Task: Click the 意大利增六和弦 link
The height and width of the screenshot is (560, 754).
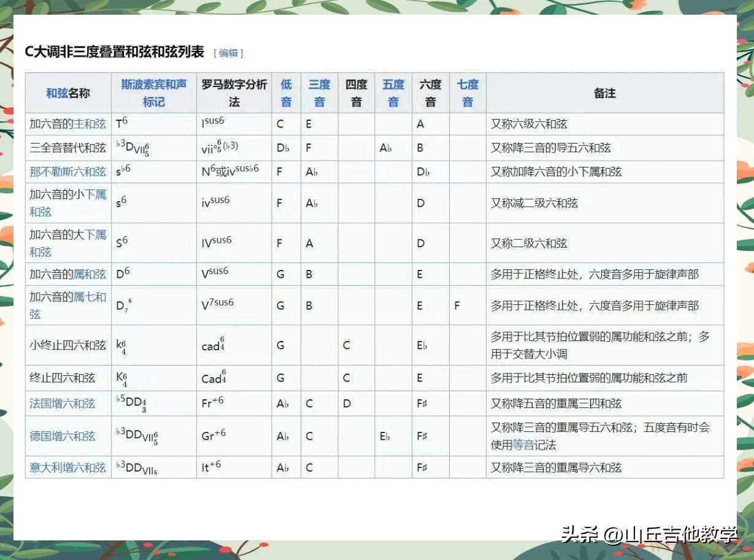Action: coord(67,467)
